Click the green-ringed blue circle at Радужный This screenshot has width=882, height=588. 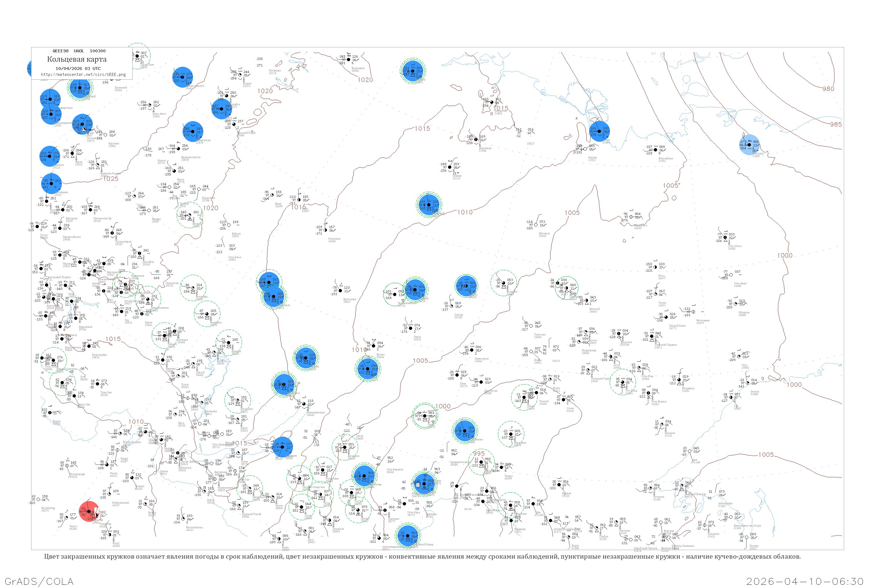(80, 88)
